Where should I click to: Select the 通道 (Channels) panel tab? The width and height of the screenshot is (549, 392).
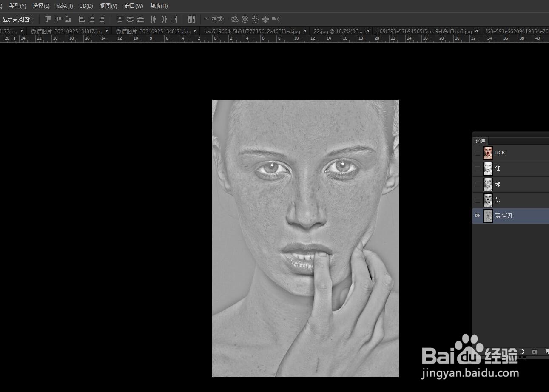pyautogui.click(x=481, y=141)
